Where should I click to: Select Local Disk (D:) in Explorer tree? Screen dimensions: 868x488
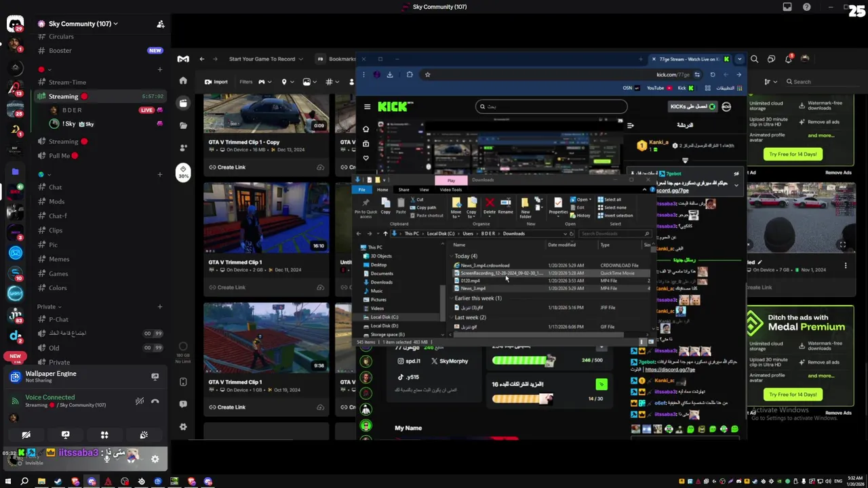tap(384, 326)
